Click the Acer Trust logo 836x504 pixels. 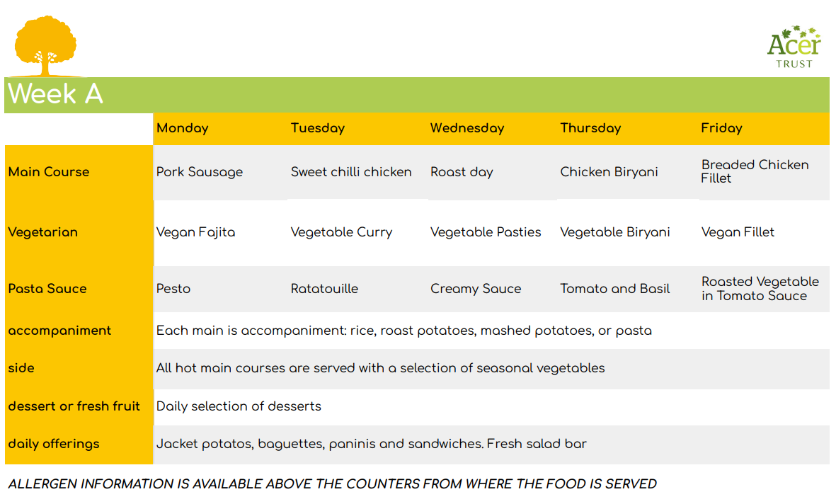tap(794, 47)
